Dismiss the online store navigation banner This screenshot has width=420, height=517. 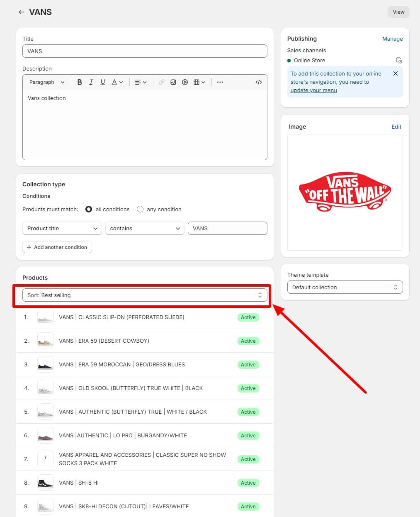point(395,73)
